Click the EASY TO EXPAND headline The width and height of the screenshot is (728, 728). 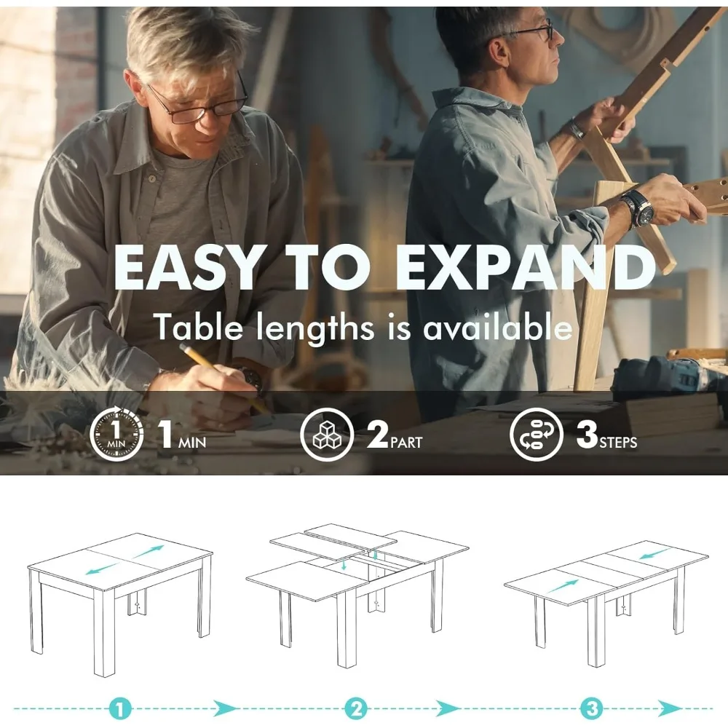pyautogui.click(x=385, y=267)
